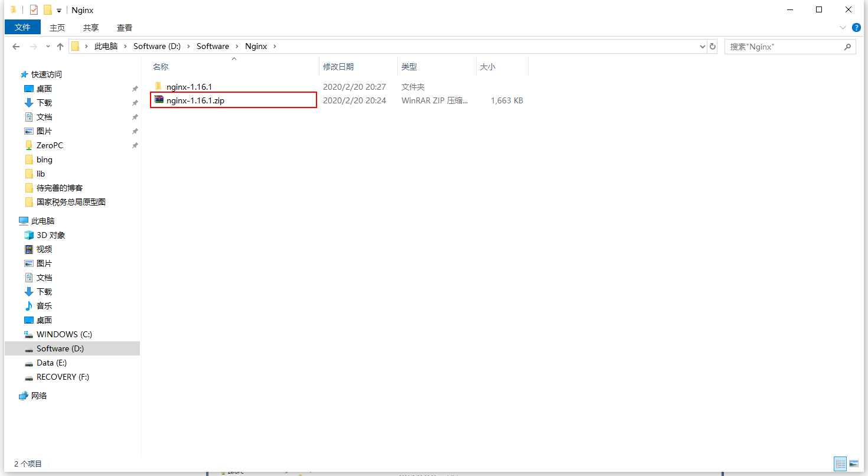Sort by the 类型 column header
868x476 pixels.
[437, 67]
